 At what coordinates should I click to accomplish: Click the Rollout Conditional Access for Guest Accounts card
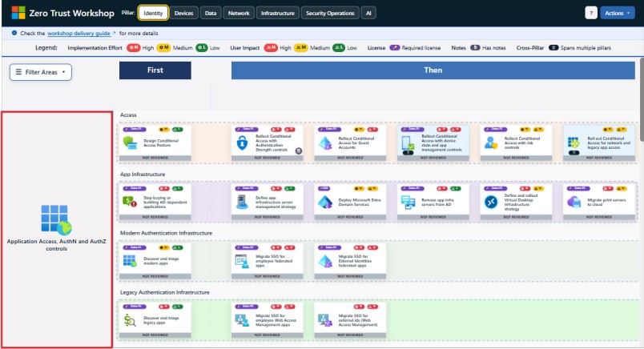(x=351, y=142)
